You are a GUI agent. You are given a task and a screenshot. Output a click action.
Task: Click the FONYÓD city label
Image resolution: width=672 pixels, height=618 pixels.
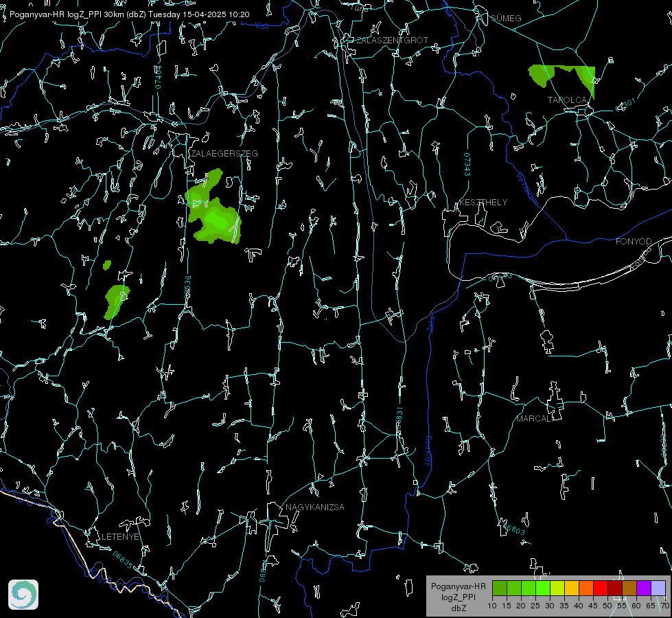(x=634, y=242)
